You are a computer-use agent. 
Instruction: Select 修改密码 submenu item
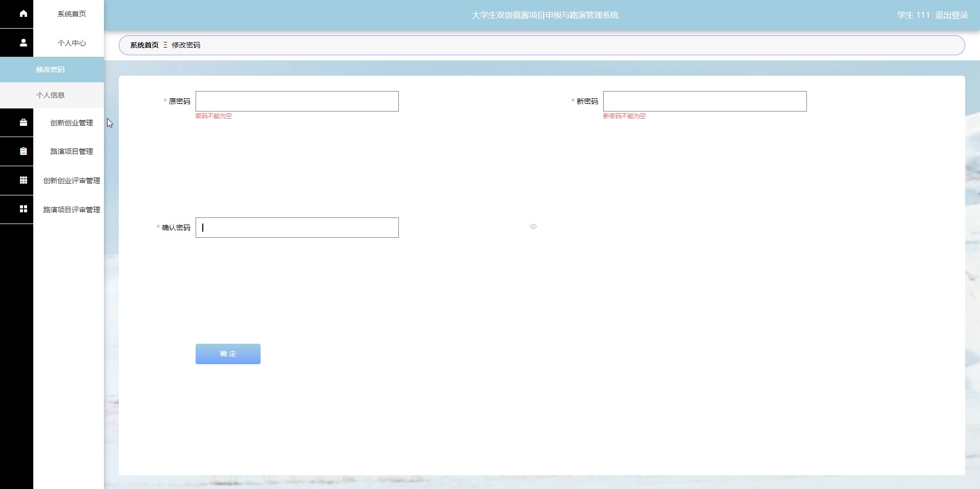52,70
